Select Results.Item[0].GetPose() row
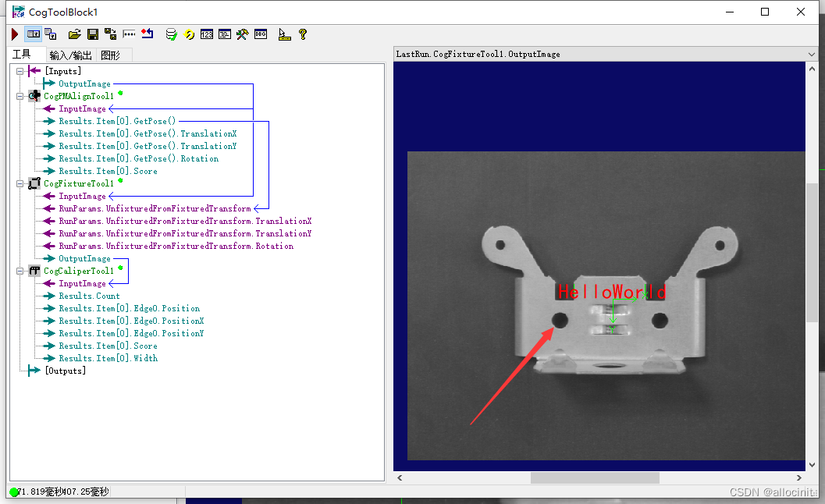Screen dimensions: 825x504 117,121
